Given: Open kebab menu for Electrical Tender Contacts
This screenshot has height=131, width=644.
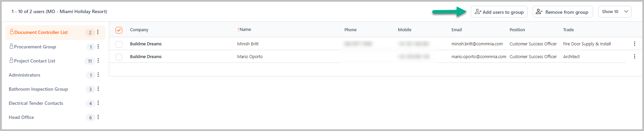Looking at the screenshot, I should (98, 103).
